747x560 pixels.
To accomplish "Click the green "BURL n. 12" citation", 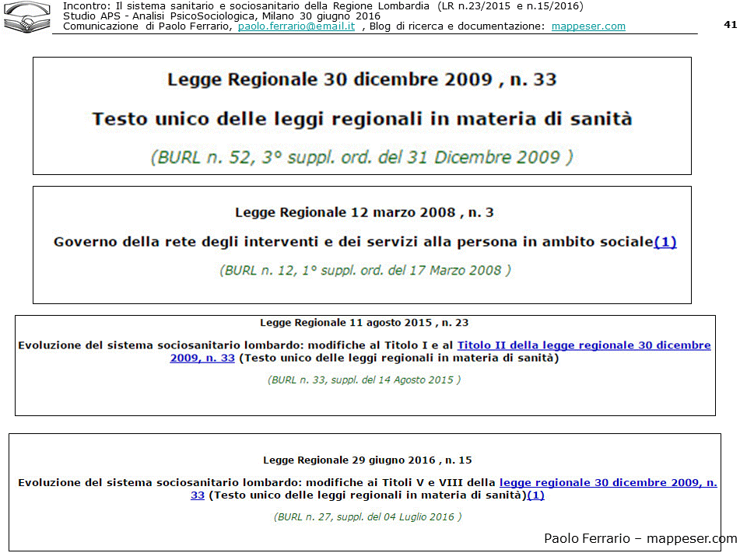I will pos(365,271).
